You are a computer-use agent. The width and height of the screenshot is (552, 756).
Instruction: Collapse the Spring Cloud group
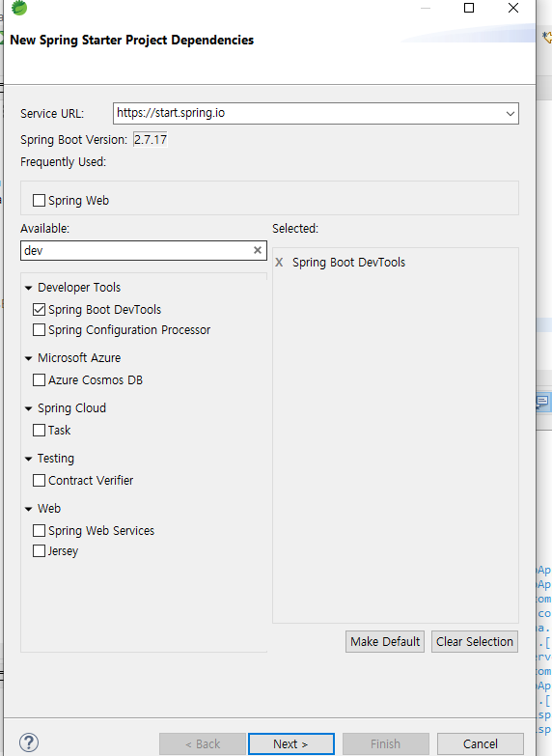(x=28, y=408)
